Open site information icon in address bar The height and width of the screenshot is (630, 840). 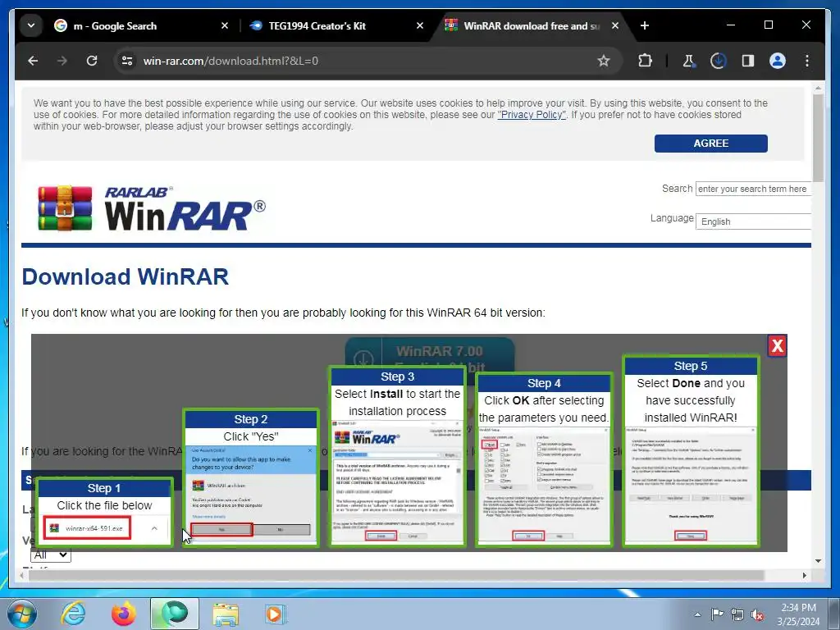click(x=127, y=61)
